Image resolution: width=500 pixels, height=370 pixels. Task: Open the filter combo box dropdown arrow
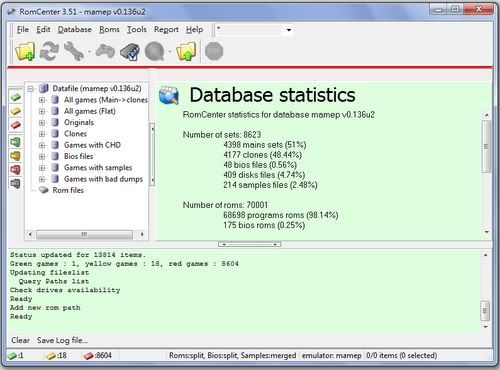[289, 30]
